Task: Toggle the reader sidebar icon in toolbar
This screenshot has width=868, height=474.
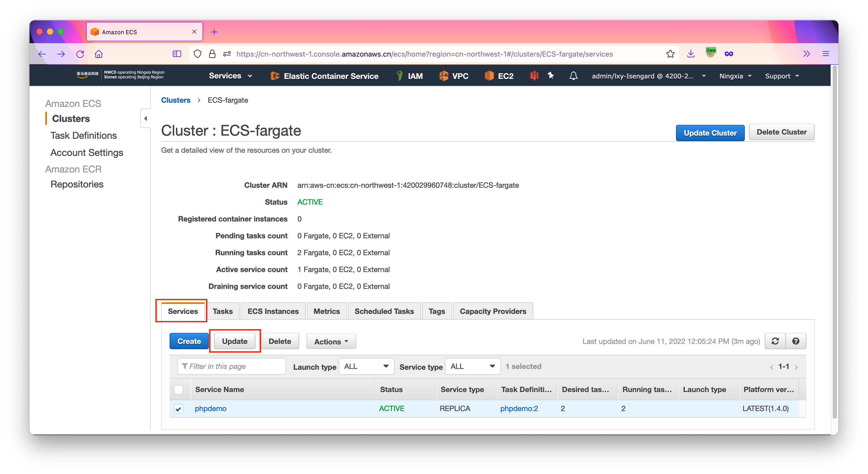Action: pyautogui.click(x=177, y=54)
